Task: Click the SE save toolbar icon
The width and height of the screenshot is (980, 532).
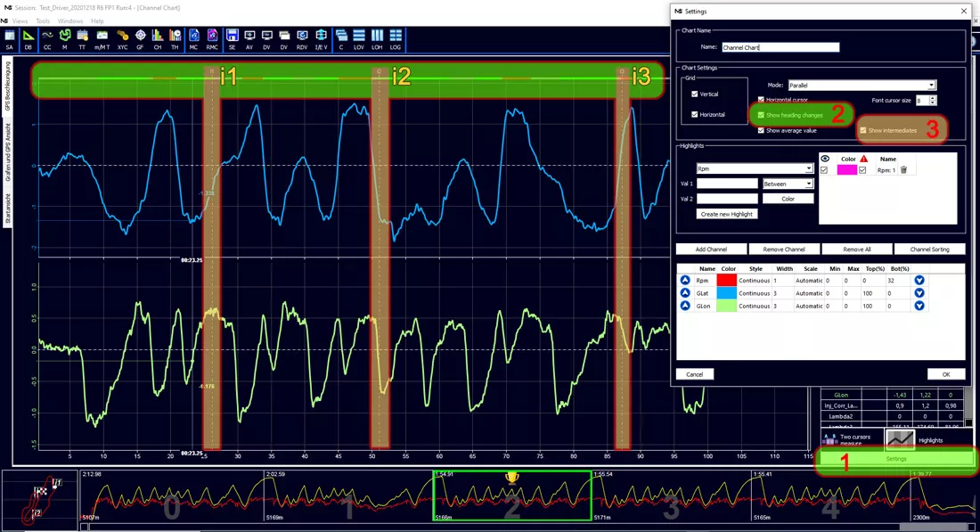Action: pos(232,38)
